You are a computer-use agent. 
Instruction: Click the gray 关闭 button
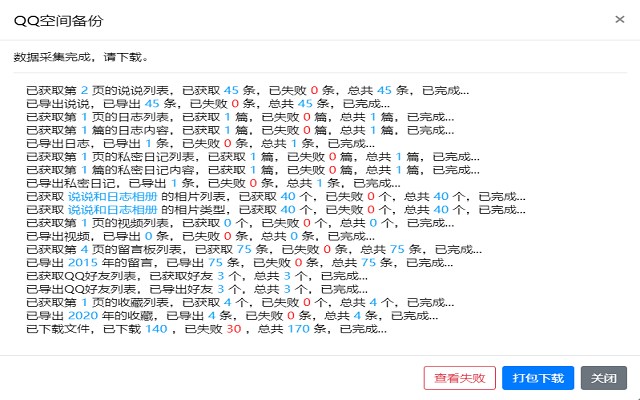pyautogui.click(x=604, y=378)
